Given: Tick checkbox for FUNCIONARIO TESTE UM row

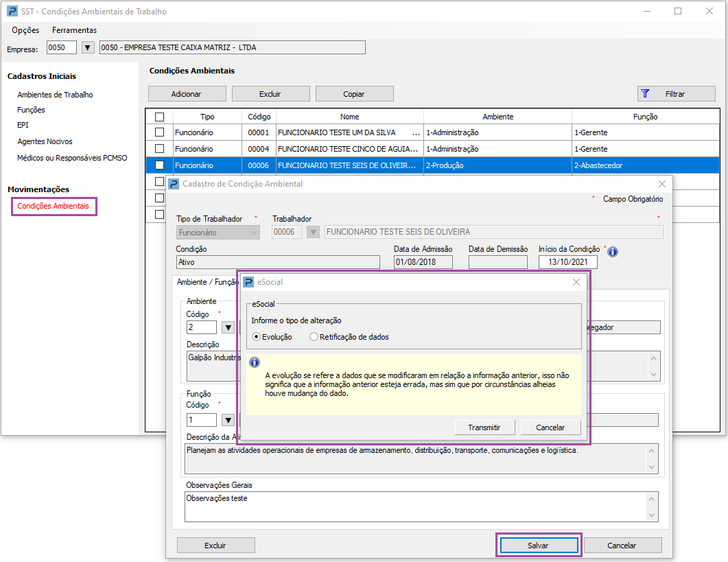Looking at the screenshot, I should coord(159,132).
